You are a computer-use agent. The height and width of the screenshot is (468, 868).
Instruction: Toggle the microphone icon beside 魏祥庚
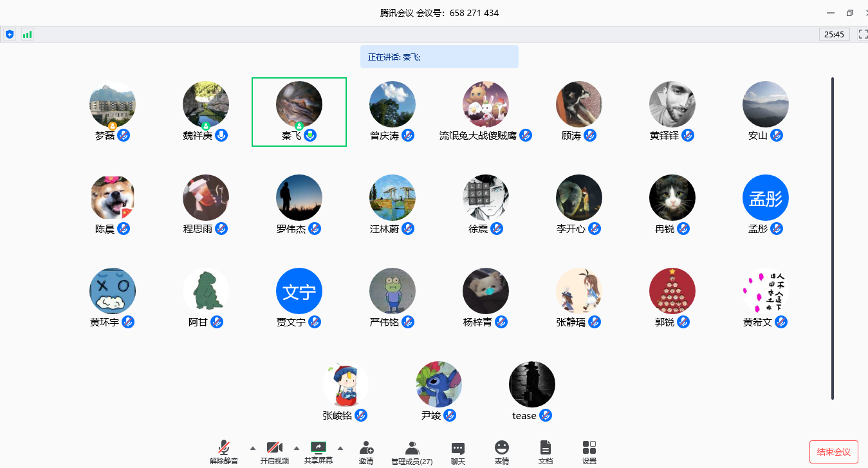(x=221, y=135)
